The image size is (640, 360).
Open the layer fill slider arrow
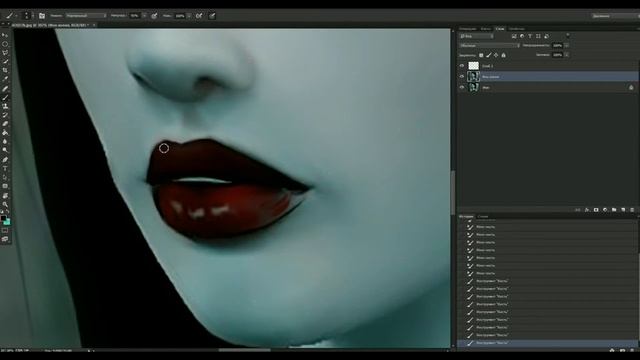(x=567, y=55)
